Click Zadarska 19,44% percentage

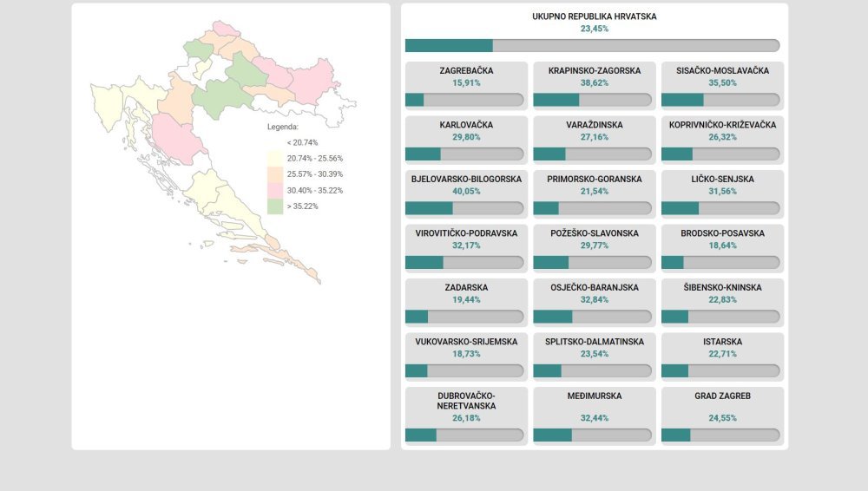pyautogui.click(x=466, y=300)
